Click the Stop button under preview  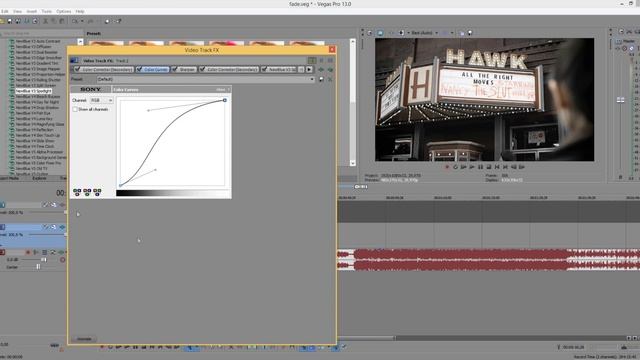(489, 167)
